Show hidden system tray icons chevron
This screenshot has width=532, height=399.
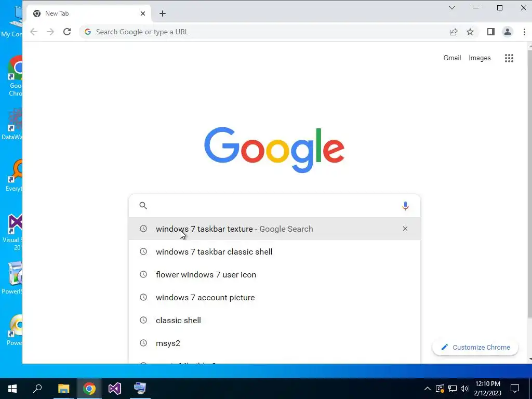point(428,389)
